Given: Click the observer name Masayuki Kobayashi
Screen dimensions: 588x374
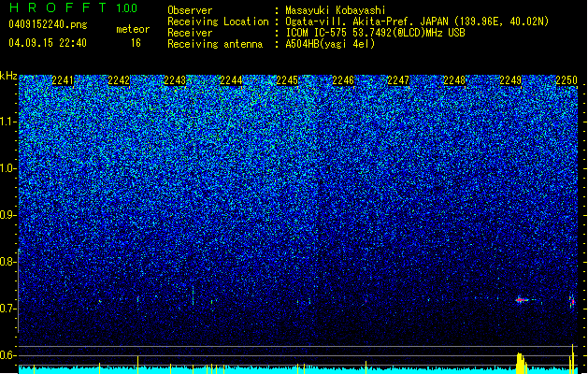Looking at the screenshot, I should tap(336, 10).
